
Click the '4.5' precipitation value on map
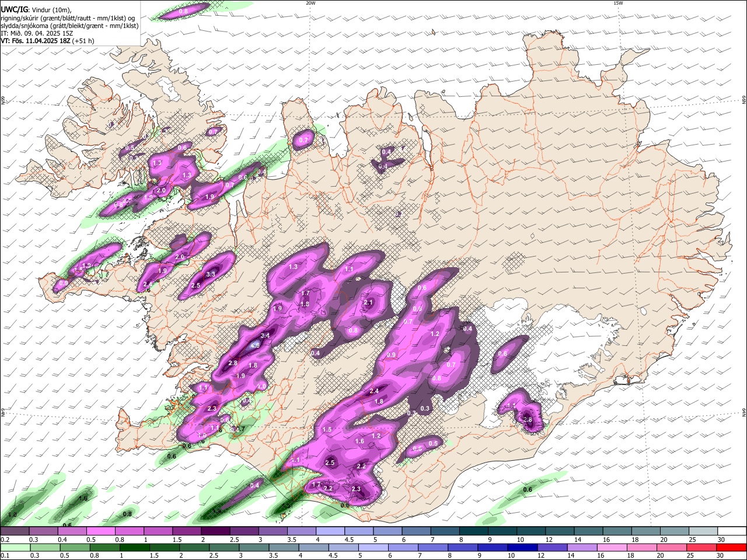[x=255, y=345]
